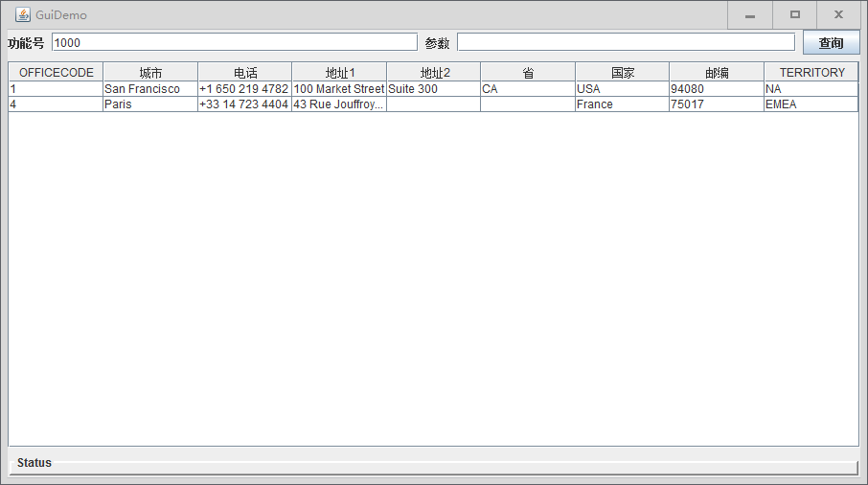Viewport: 868px width, 485px height.
Task: Click the TERRITORY column header
Action: [x=811, y=73]
